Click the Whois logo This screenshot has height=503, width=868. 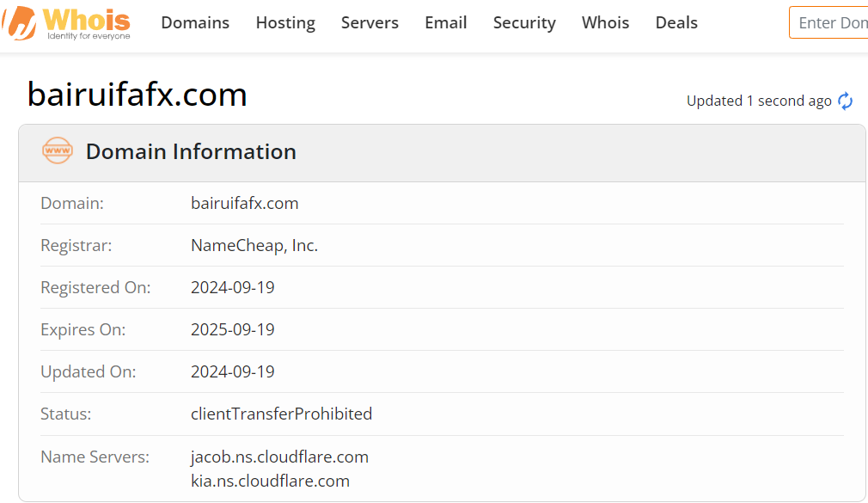point(66,23)
